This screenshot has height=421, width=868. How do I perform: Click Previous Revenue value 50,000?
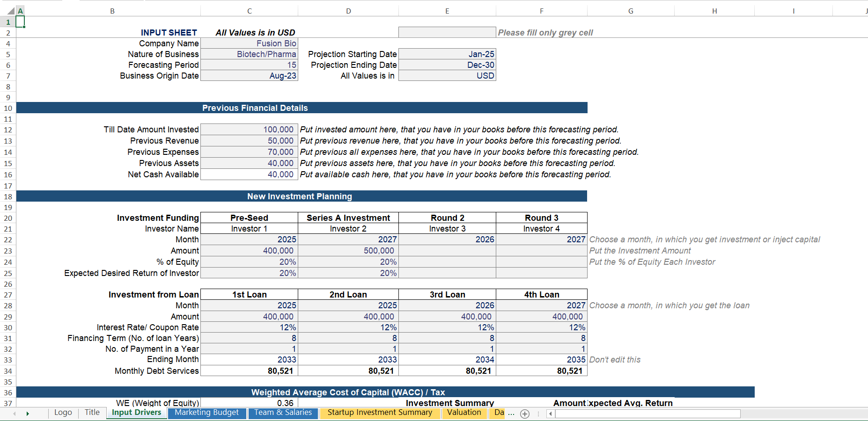[x=250, y=141]
